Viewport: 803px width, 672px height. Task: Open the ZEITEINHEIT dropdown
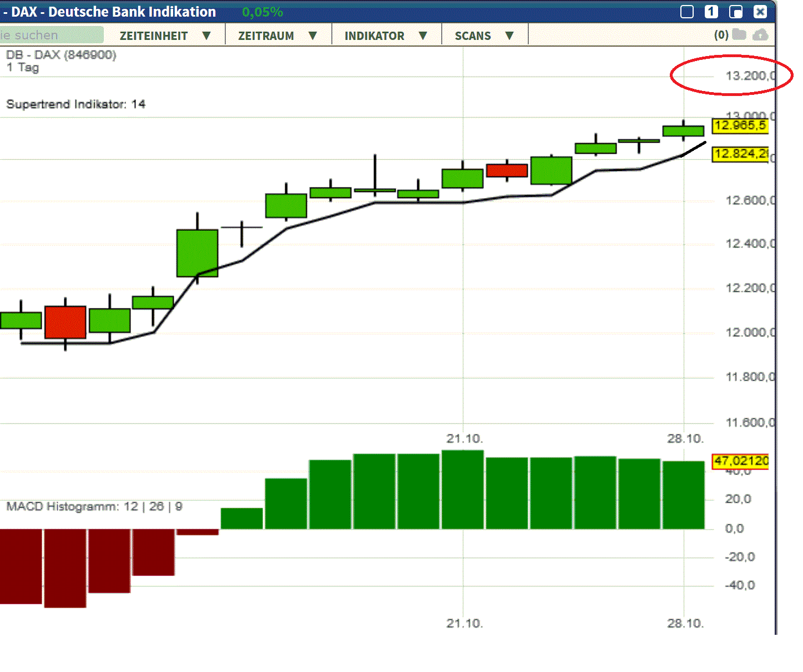[165, 36]
